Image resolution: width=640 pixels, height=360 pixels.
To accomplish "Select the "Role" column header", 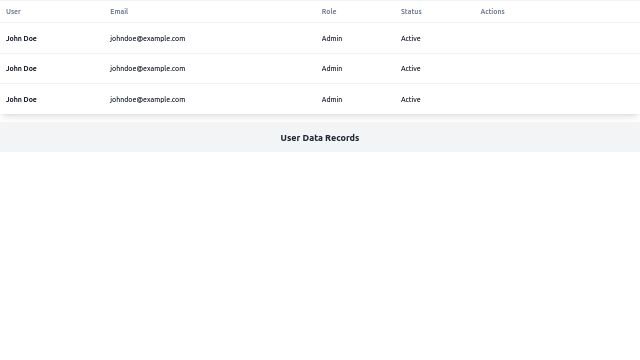I will (329, 11).
